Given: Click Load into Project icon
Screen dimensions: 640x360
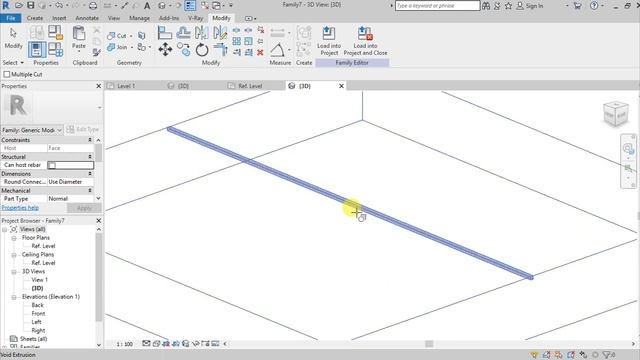Looking at the screenshot, I should click(x=329, y=41).
